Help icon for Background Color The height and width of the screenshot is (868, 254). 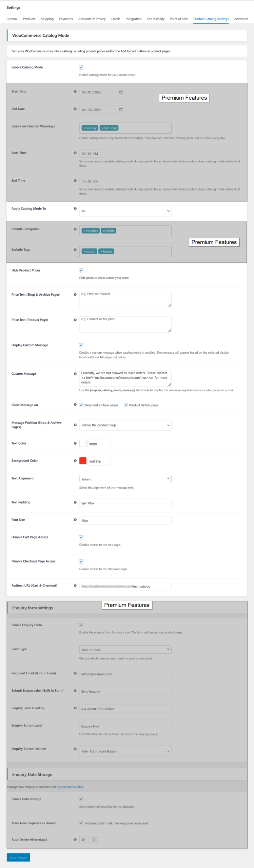pyautogui.click(x=75, y=461)
